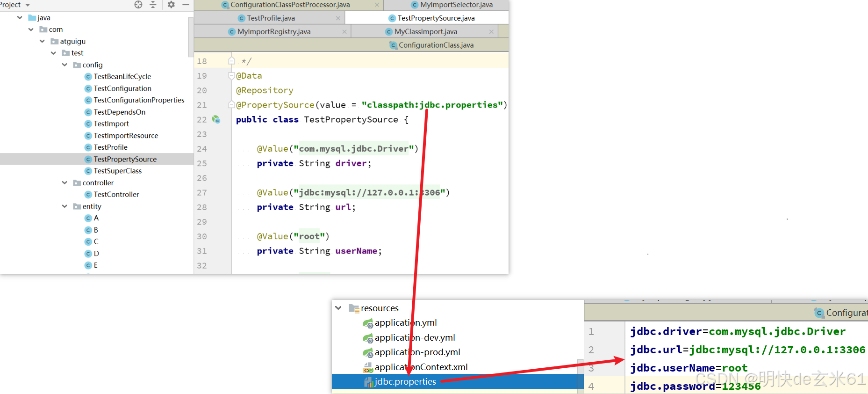Click the Project tree vertical scrollbar
Viewport: 868px width, 394px height.
click(191, 36)
